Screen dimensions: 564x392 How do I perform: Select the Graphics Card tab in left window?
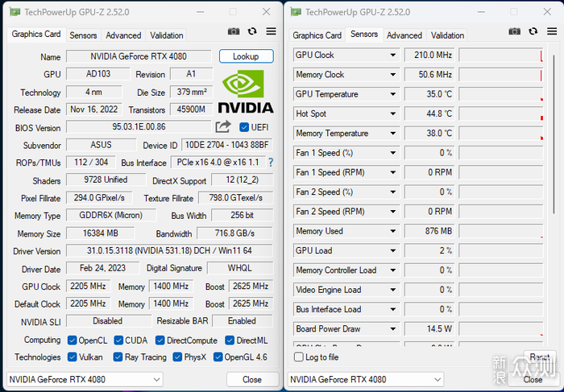click(36, 34)
